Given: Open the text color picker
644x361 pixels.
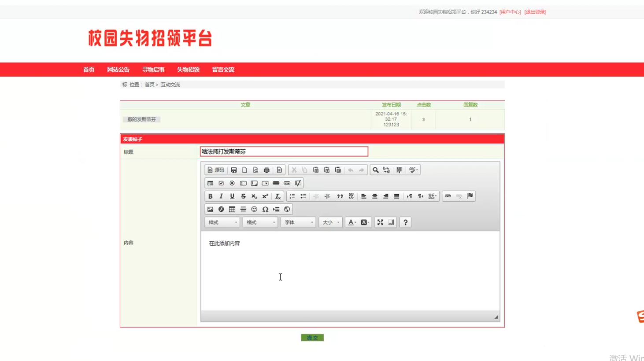Looking at the screenshot, I should 352,223.
